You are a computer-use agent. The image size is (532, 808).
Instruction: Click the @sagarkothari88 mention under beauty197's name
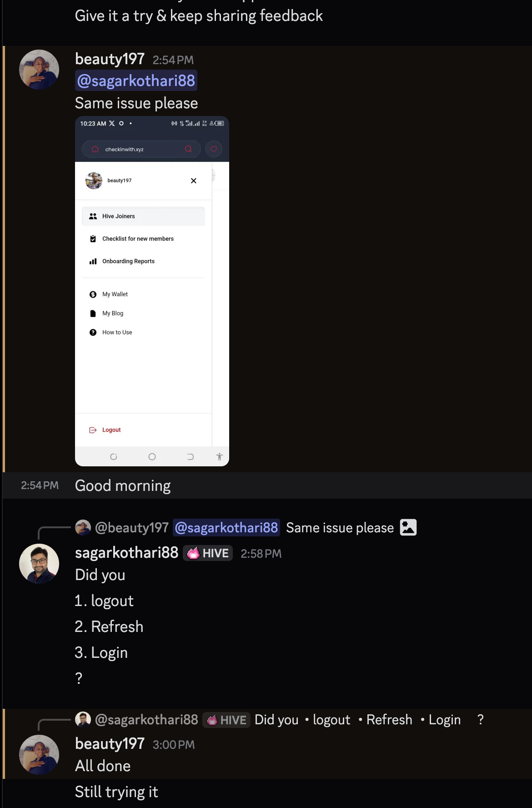[x=136, y=81]
